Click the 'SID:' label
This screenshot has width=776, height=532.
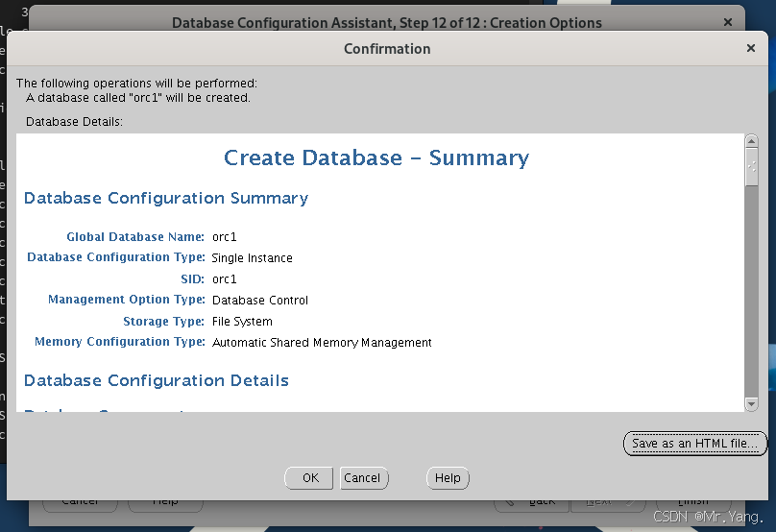(x=192, y=279)
